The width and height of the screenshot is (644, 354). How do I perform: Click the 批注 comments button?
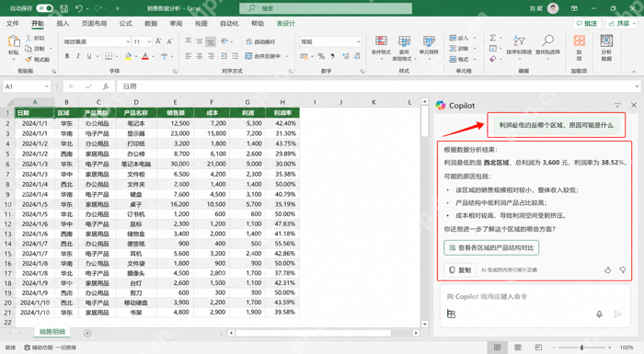pos(587,23)
